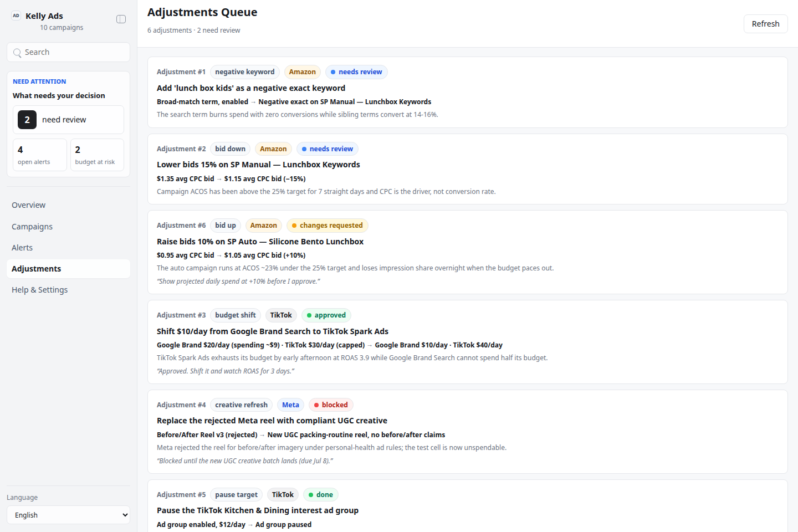Viewport: 798px width, 532px height.
Task: Click Amazon tag on Adjustment #1
Action: pyautogui.click(x=303, y=72)
